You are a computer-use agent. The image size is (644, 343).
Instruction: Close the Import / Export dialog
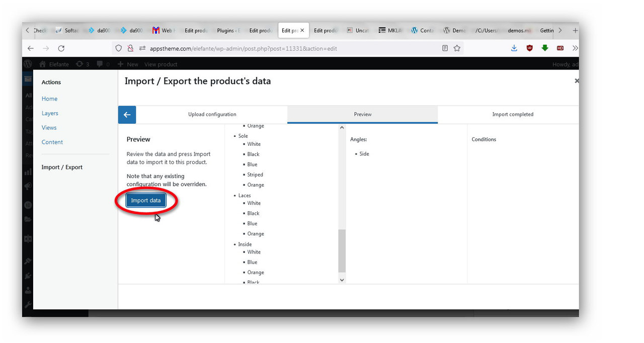pyautogui.click(x=577, y=80)
